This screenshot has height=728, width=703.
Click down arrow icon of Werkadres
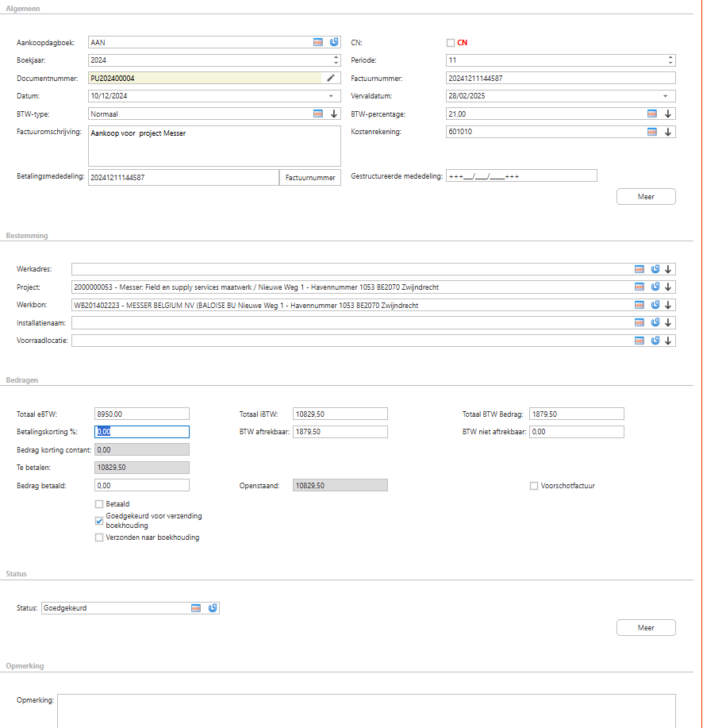pos(668,269)
